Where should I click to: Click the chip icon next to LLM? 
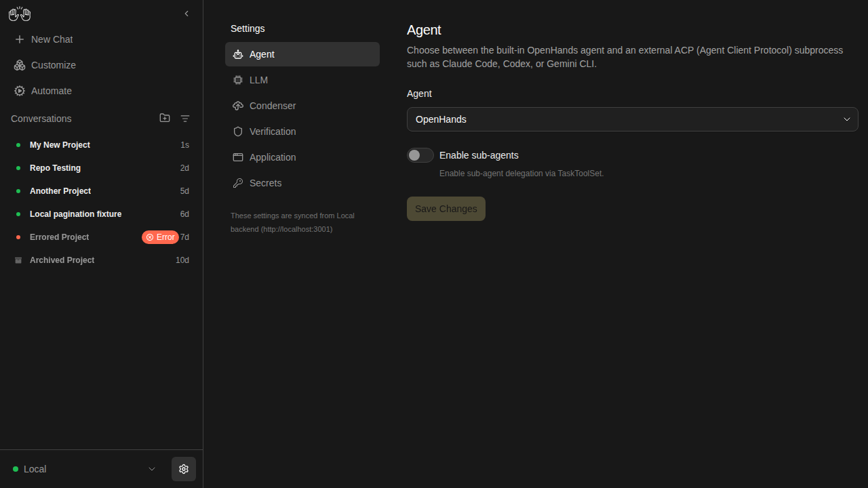click(238, 80)
